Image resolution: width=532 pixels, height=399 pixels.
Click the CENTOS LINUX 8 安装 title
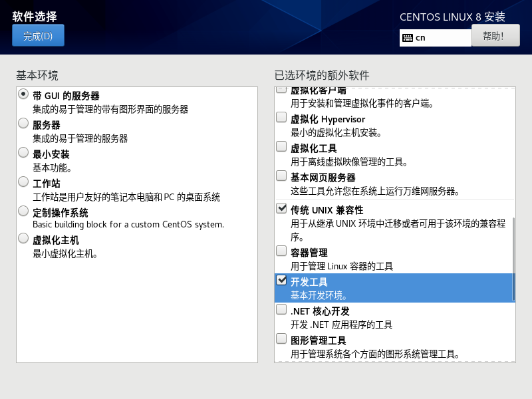pyautogui.click(x=452, y=17)
